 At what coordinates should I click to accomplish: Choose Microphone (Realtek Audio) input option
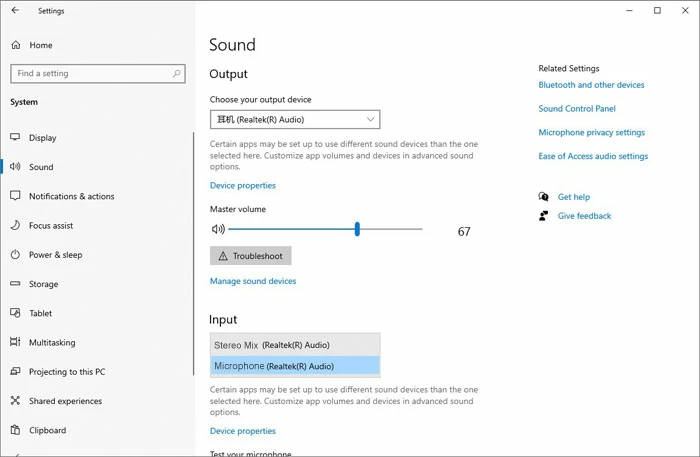(295, 366)
